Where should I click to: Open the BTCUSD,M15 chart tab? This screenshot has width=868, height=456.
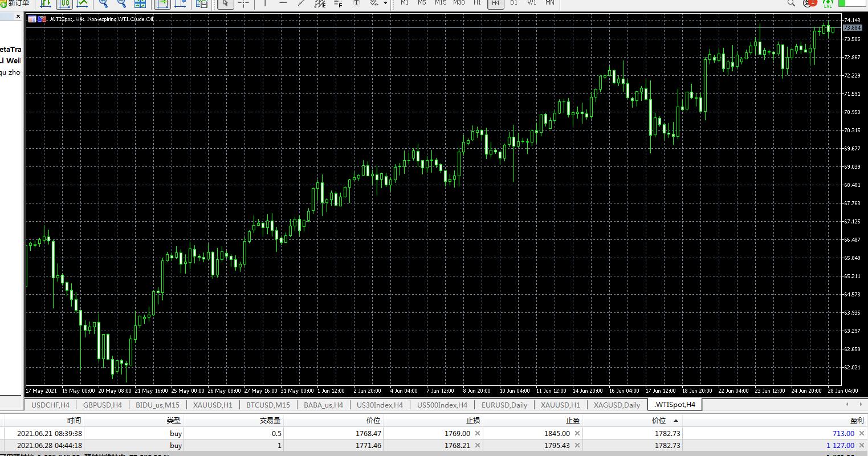point(268,405)
